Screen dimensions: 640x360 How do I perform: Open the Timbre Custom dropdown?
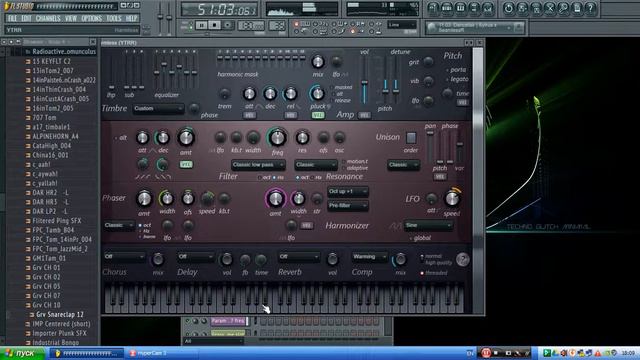pyautogui.click(x=158, y=109)
